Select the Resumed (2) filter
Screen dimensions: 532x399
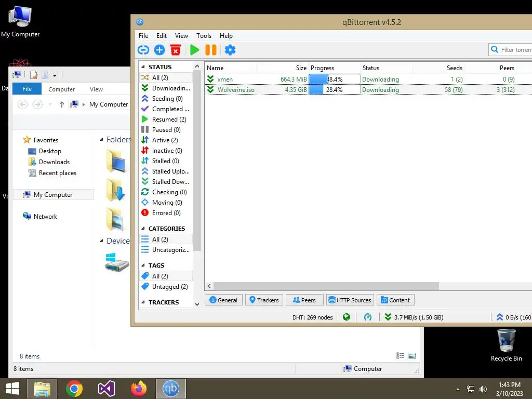tap(166, 119)
